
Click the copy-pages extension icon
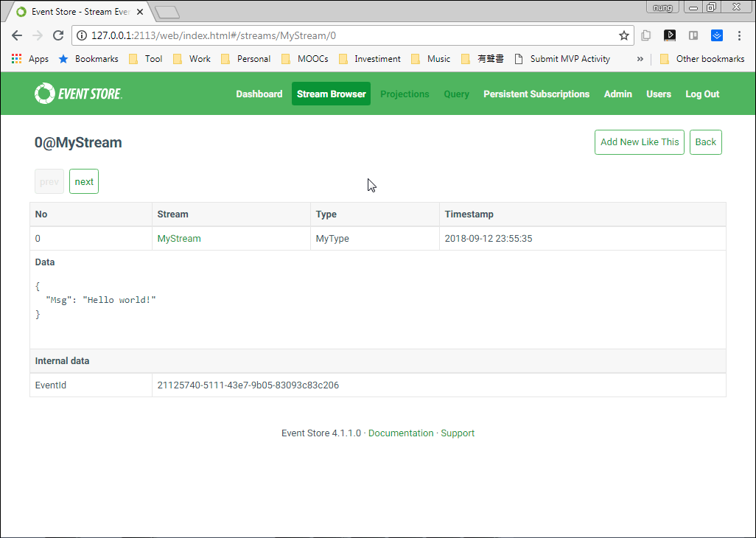(x=646, y=35)
